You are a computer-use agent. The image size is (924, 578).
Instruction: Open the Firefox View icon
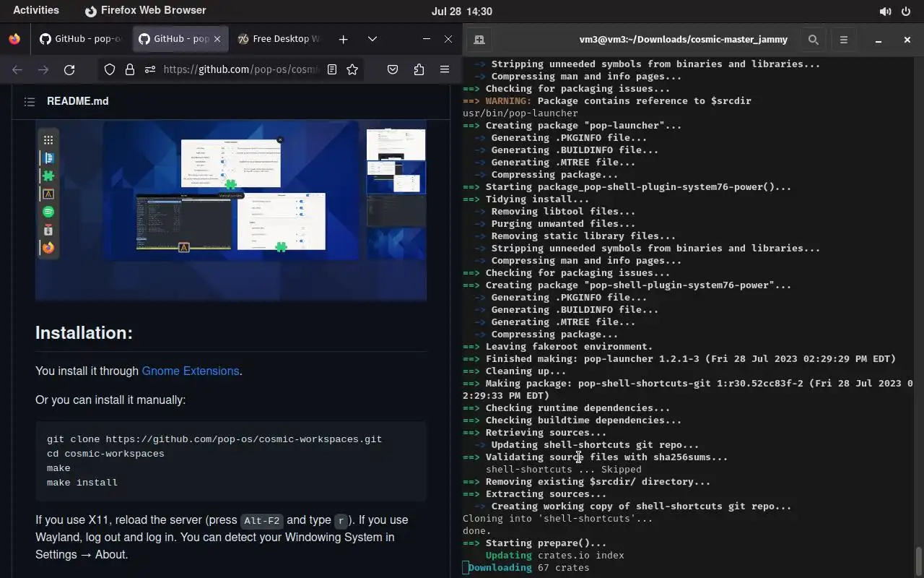[x=14, y=39]
